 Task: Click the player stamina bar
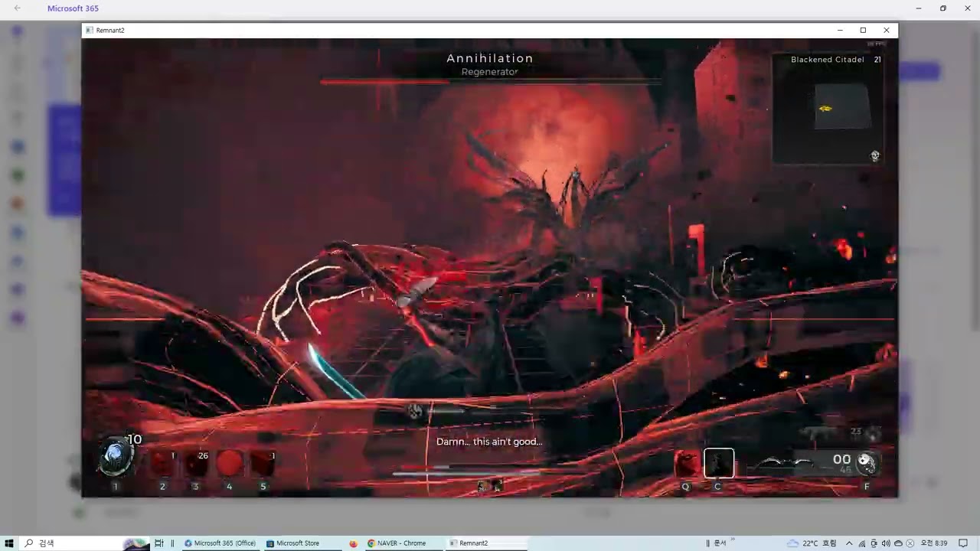coord(465,474)
